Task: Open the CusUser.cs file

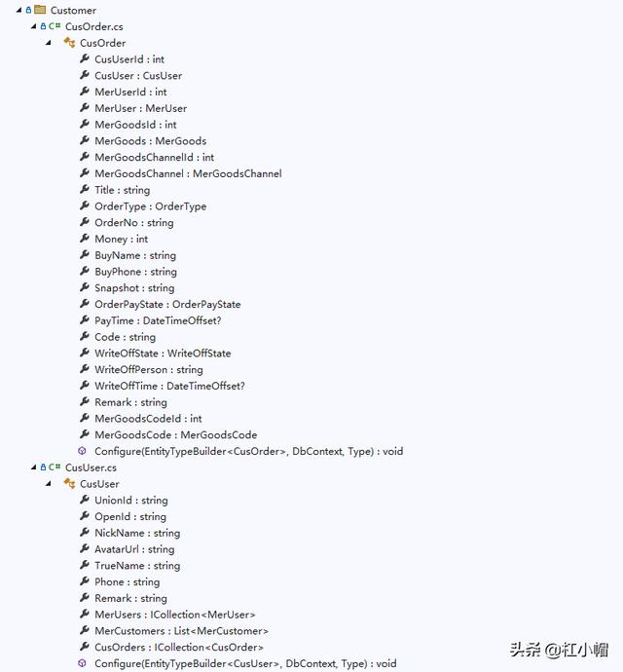Action: [91, 467]
